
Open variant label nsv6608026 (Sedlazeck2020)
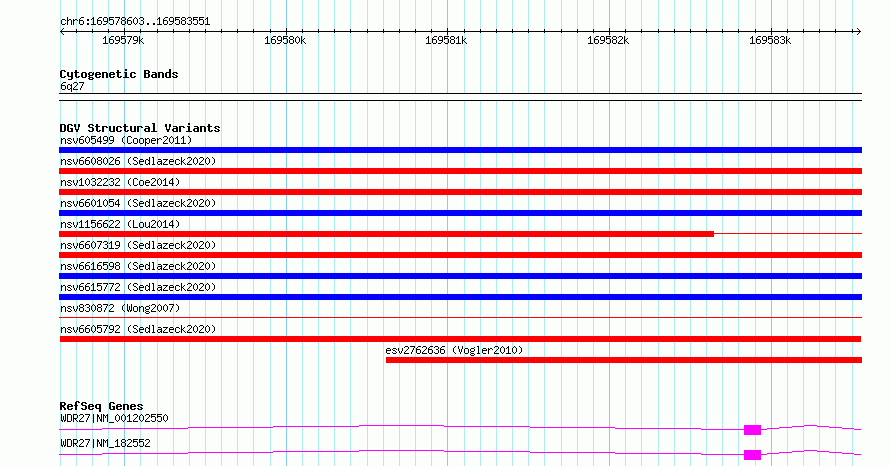point(138,161)
